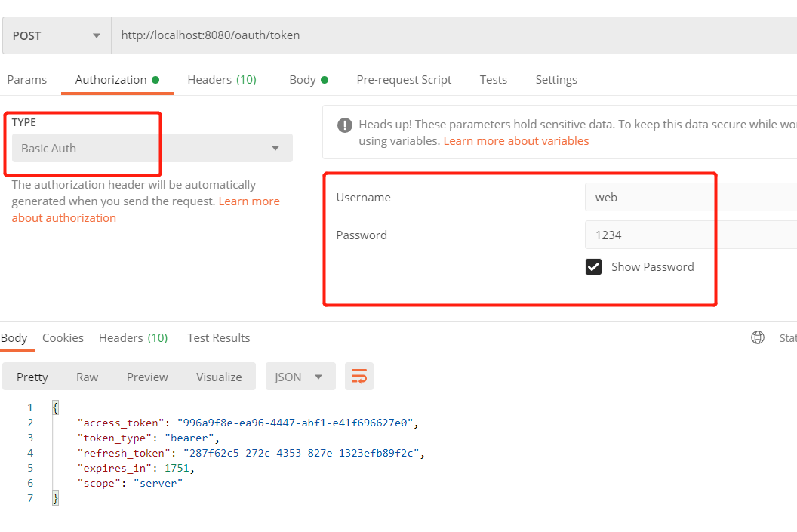The height and width of the screenshot is (532, 797).
Task: Click the heads up warning icon
Action: tap(345, 125)
